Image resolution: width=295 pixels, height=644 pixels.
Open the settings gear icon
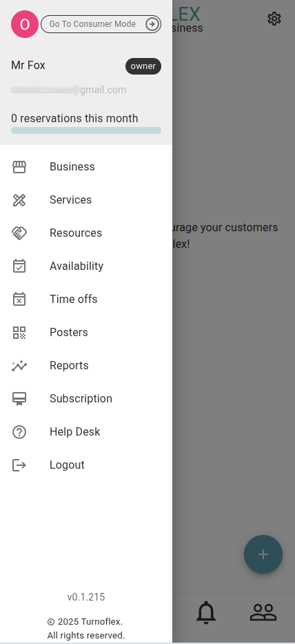(x=274, y=19)
